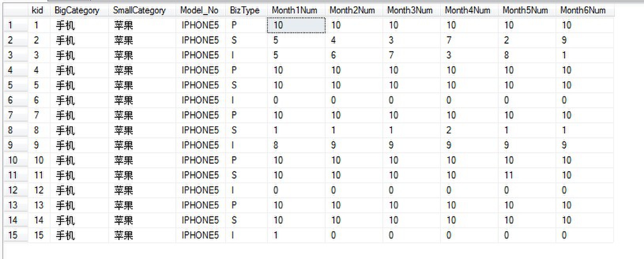Image resolution: width=644 pixels, height=259 pixels.
Task: Click the row 6 header number
Action: (11, 100)
